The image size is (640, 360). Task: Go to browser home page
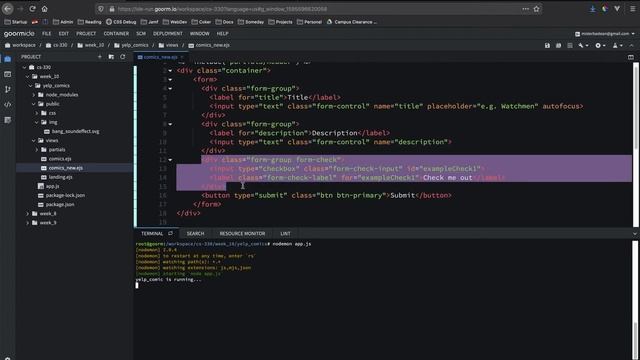[x=44, y=9]
